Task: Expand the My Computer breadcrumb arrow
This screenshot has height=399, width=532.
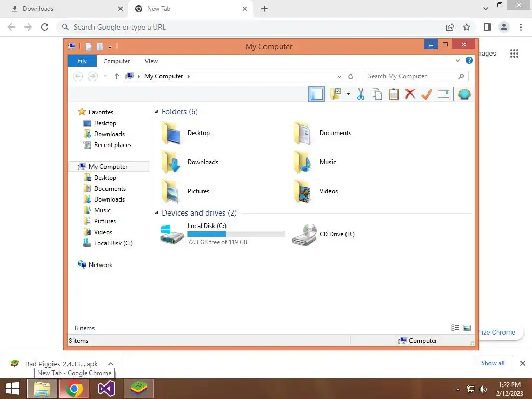Action: click(189, 76)
